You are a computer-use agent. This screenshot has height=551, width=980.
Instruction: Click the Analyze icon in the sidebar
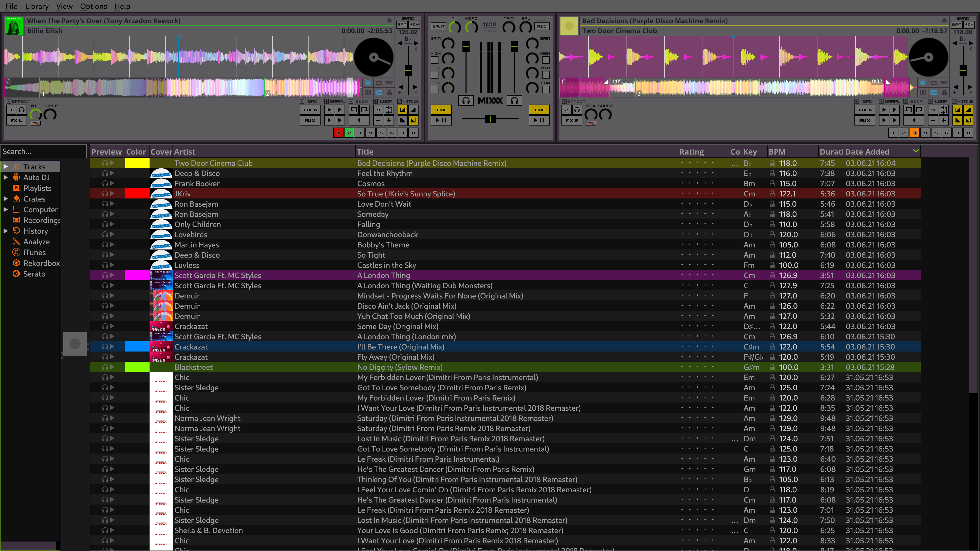point(16,242)
